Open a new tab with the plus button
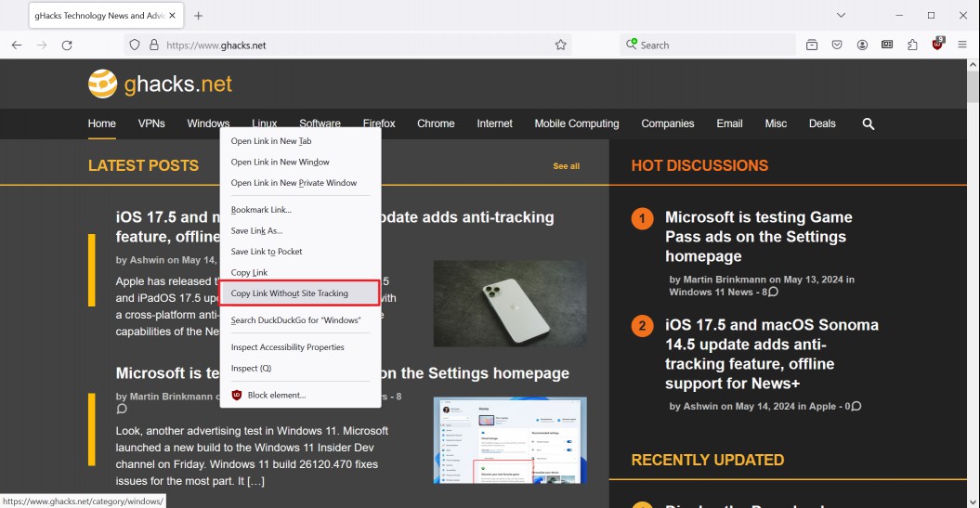Image resolution: width=980 pixels, height=508 pixels. 198,16
